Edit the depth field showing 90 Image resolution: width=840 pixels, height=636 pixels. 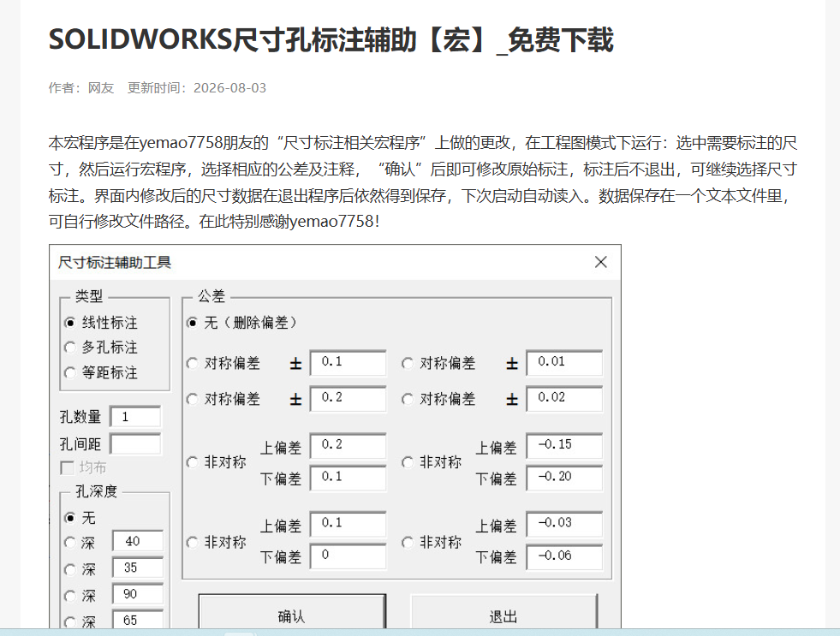point(138,594)
